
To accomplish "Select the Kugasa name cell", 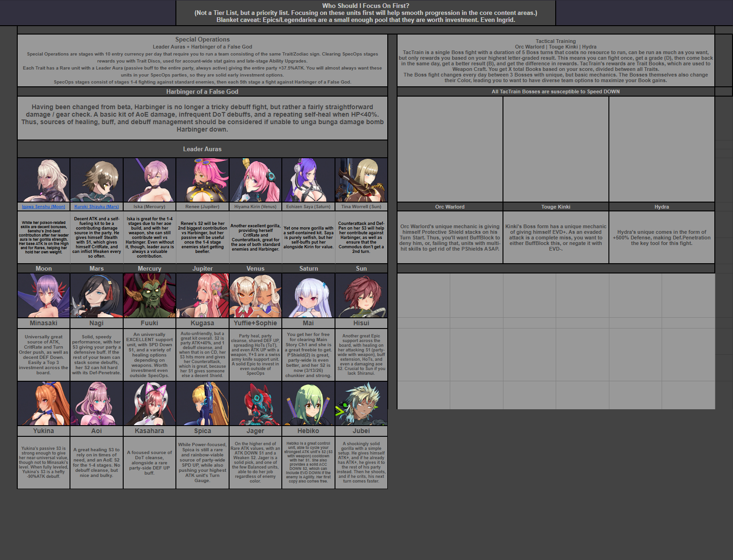I will click(202, 323).
